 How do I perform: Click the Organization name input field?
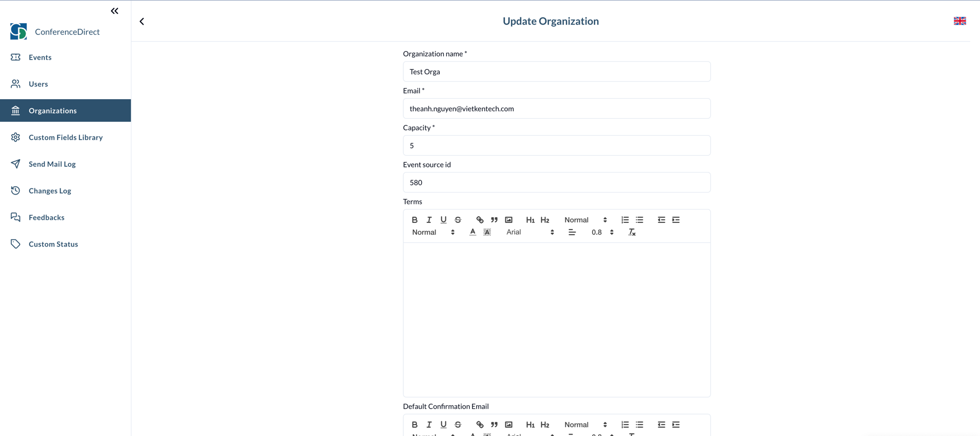556,71
